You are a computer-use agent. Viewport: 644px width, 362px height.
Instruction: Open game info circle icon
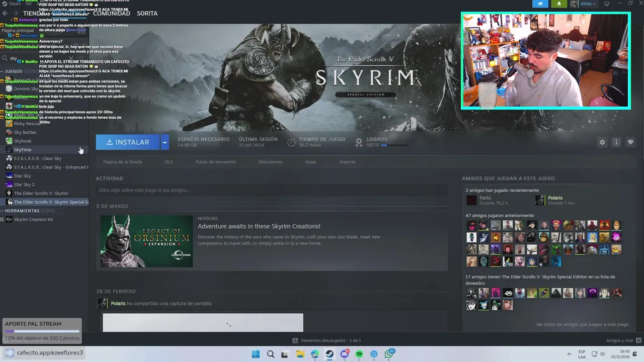(x=616, y=142)
